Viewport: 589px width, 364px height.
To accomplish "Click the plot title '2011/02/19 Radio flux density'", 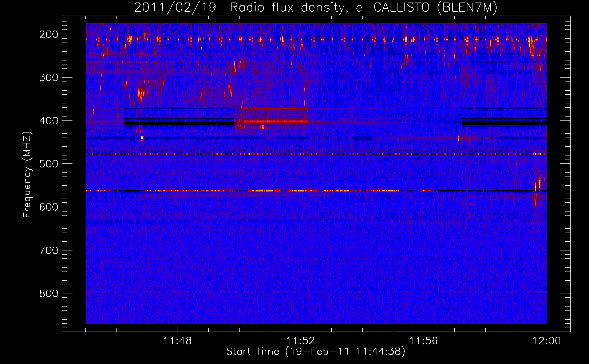I will point(315,8).
